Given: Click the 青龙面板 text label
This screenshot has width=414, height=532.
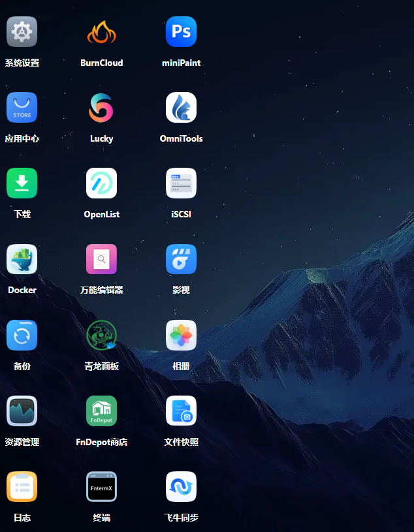Looking at the screenshot, I should click(101, 366).
